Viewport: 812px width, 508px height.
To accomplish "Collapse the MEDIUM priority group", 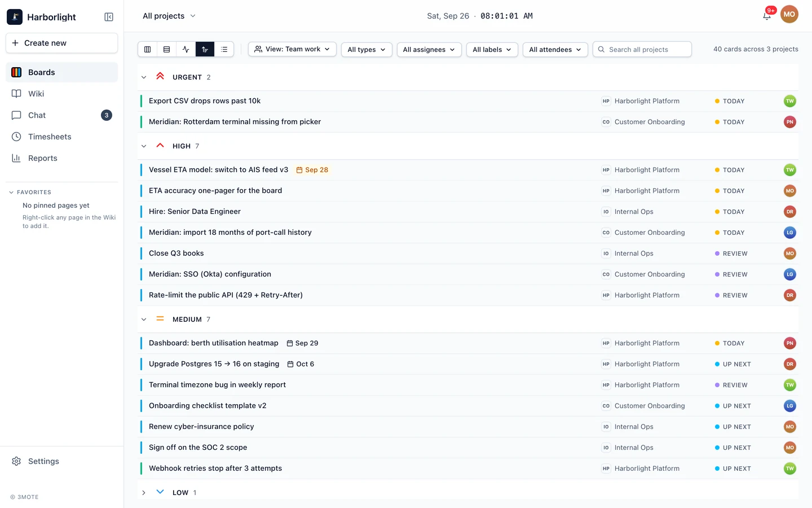I will (144, 319).
